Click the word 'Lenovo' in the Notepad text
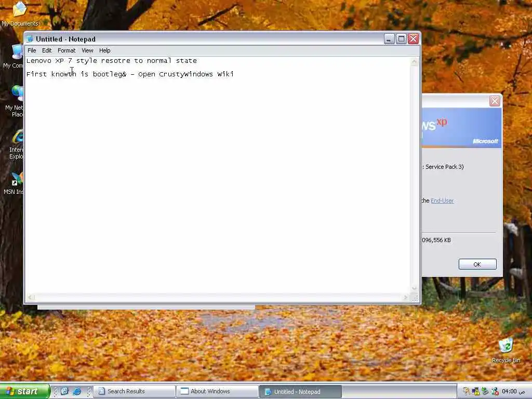The height and width of the screenshot is (399, 532). click(x=38, y=61)
